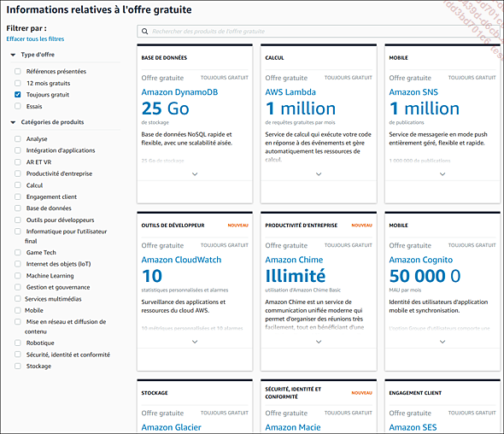The width and height of the screenshot is (504, 434).
Task: Open the Amazon Chime link
Action: point(294,260)
